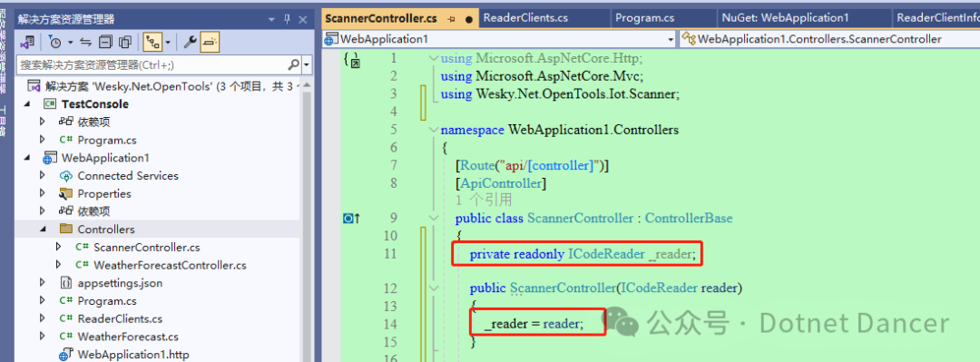Collapse the Controllers folder
The width and height of the screenshot is (980, 362).
(x=43, y=230)
